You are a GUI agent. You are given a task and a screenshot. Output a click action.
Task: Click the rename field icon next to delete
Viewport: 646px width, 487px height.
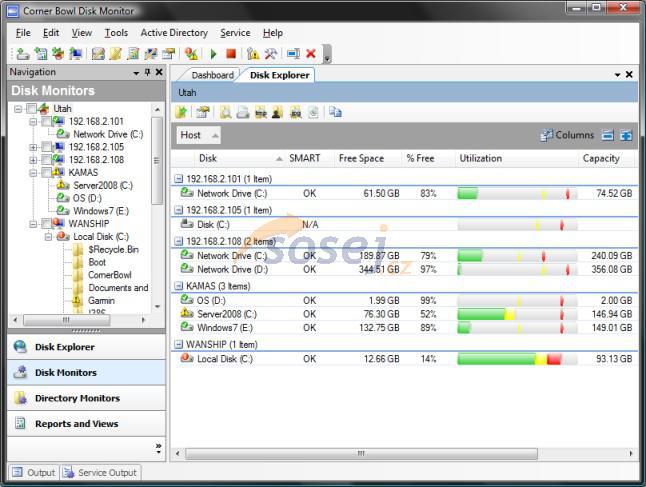point(293,54)
